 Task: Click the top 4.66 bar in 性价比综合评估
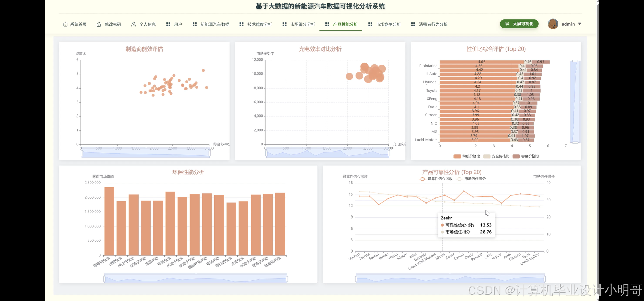click(481, 62)
